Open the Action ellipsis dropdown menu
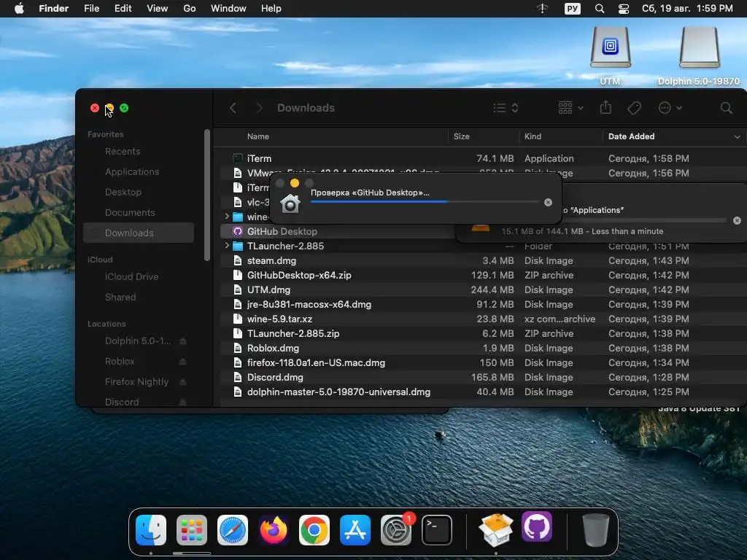The width and height of the screenshot is (747, 560). coord(670,108)
